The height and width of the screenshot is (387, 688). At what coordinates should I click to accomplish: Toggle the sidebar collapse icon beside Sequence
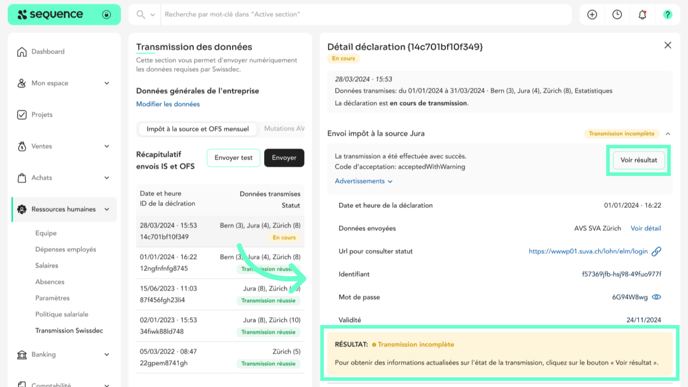pyautogui.click(x=107, y=14)
